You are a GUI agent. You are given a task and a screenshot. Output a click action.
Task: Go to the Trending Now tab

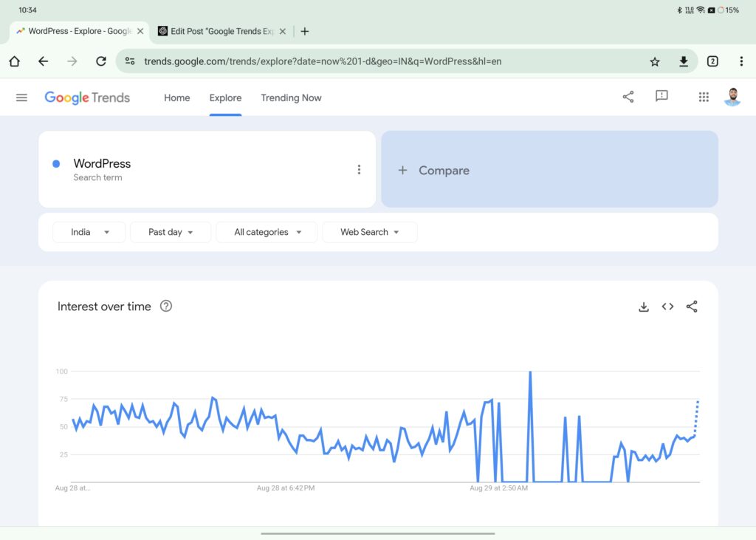point(291,98)
